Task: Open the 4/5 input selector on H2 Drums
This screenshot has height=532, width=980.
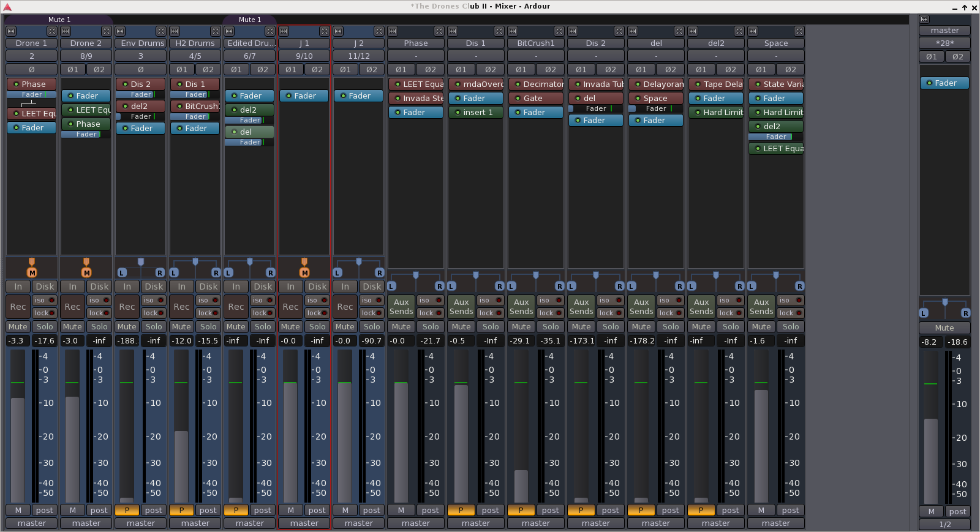Action: tap(195, 56)
